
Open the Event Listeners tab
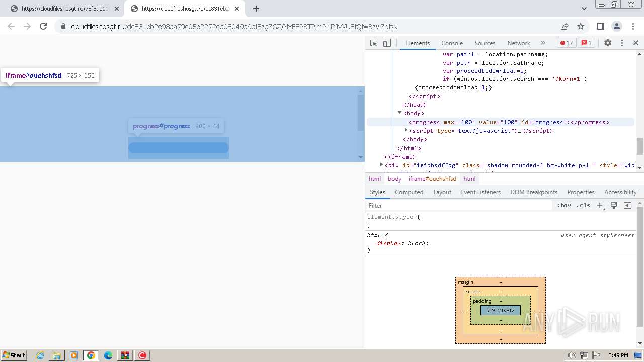pos(480,192)
